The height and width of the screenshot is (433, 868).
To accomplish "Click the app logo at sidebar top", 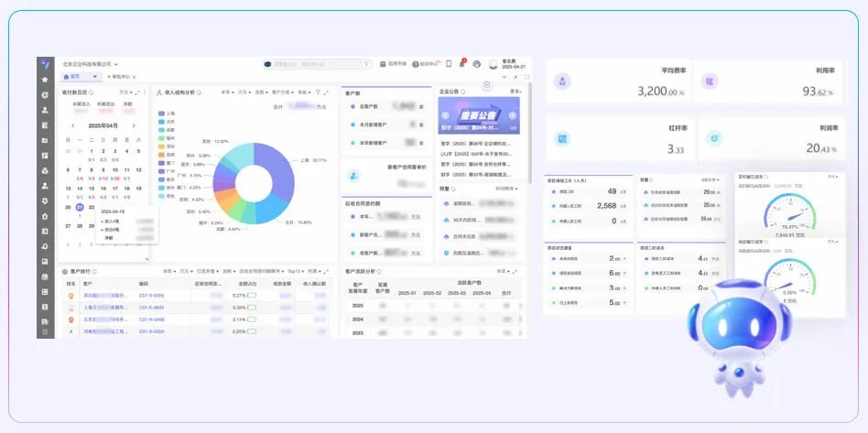I will point(45,63).
